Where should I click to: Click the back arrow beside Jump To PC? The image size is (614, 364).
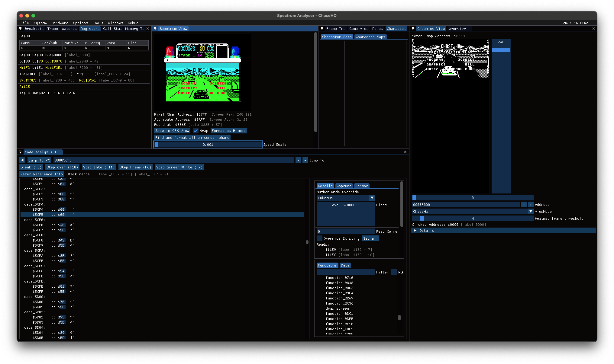click(x=22, y=160)
